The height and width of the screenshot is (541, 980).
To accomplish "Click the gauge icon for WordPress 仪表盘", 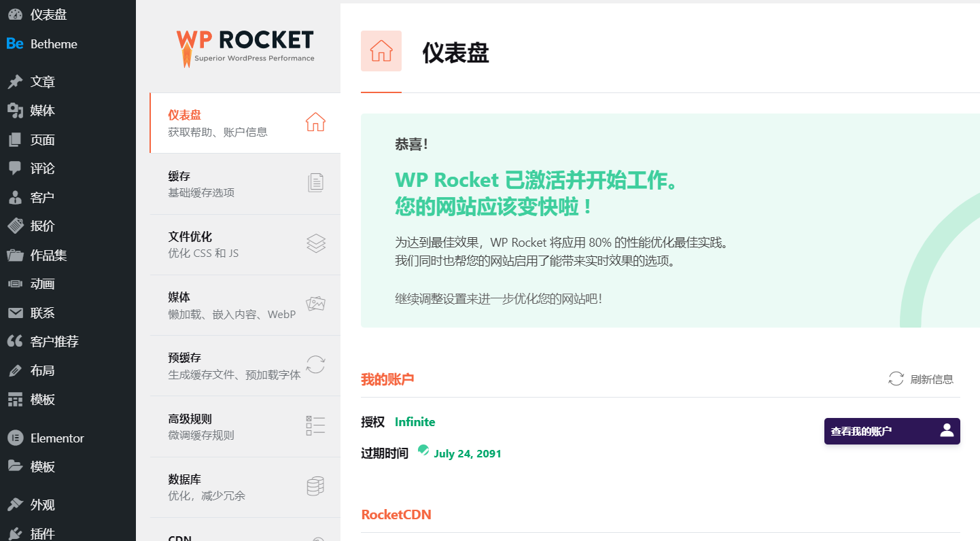I will [15, 15].
